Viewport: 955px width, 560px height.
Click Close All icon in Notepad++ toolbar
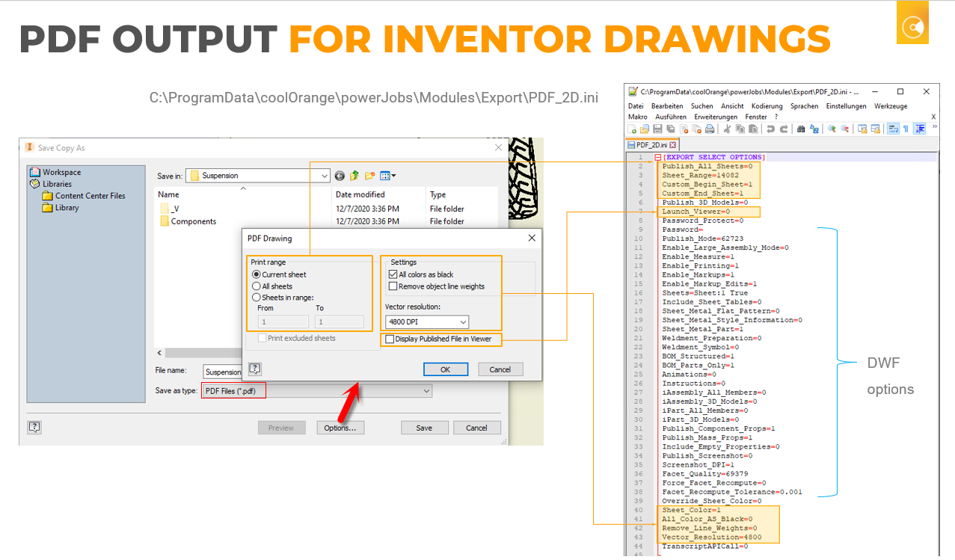click(697, 129)
